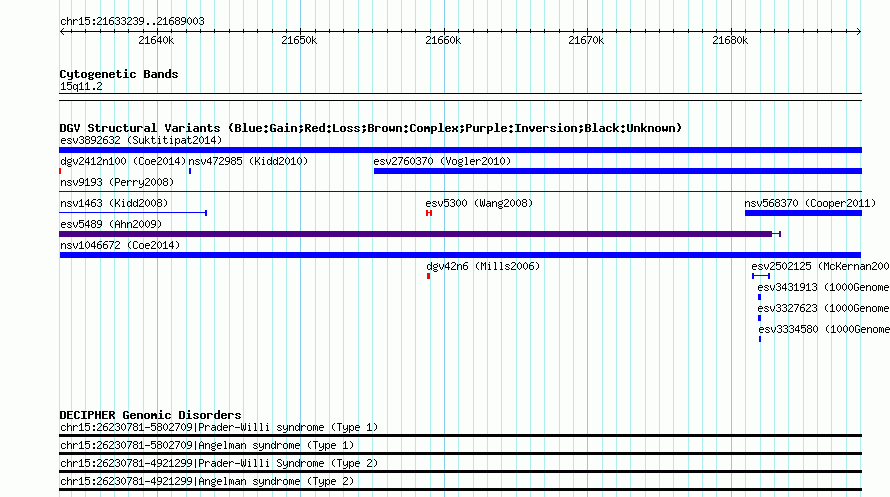Select the red dgv42n6 loss marker
This screenshot has height=497, width=890.
[x=429, y=276]
